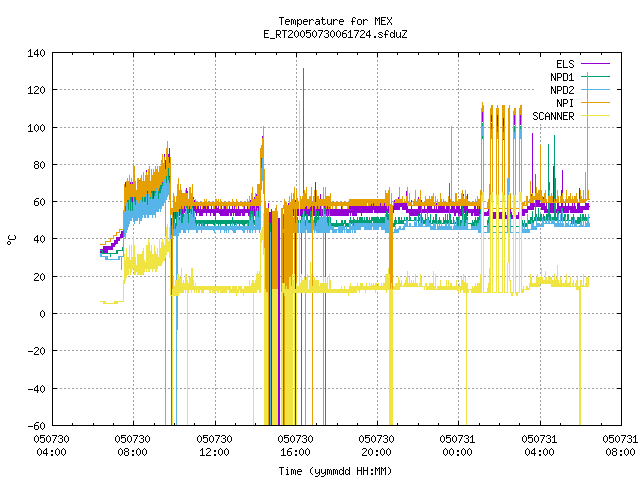This screenshot has width=640, height=480.
Task: Click the 0 y-axis tick label
Action: tap(42, 314)
